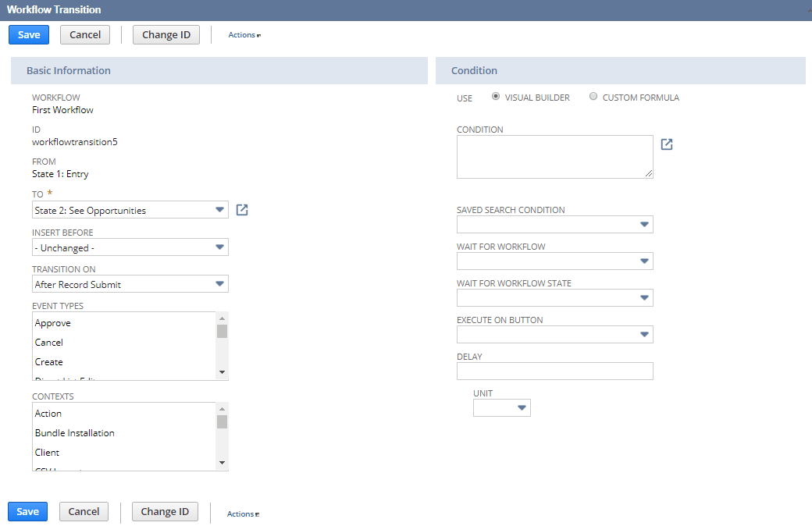Click the top Save button
812x526 pixels.
pyautogui.click(x=29, y=34)
